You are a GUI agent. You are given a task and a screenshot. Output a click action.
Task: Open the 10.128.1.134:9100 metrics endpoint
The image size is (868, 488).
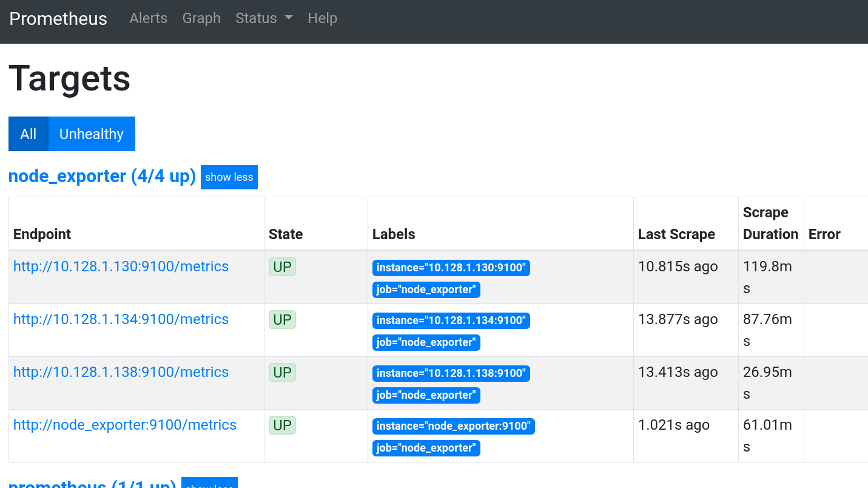pos(121,319)
